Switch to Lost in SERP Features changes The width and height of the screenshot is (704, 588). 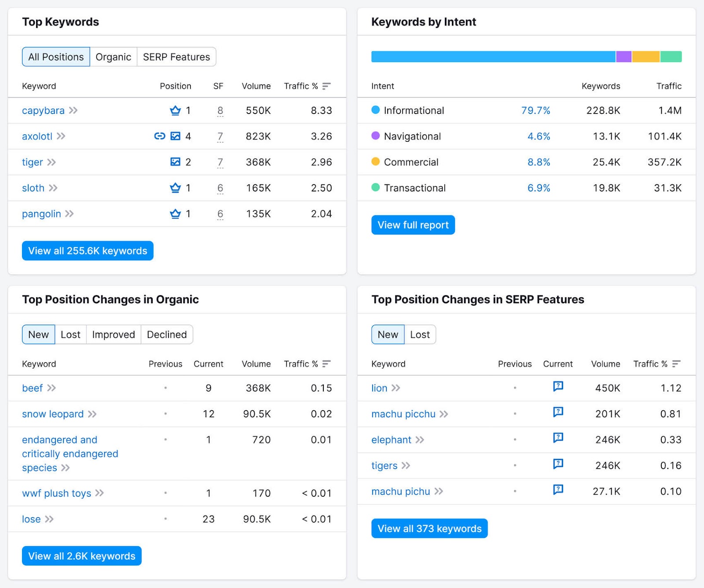pyautogui.click(x=420, y=334)
